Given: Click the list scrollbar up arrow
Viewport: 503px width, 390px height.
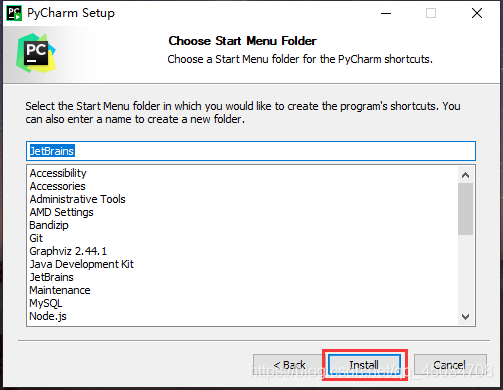Looking at the screenshot, I should [465, 175].
